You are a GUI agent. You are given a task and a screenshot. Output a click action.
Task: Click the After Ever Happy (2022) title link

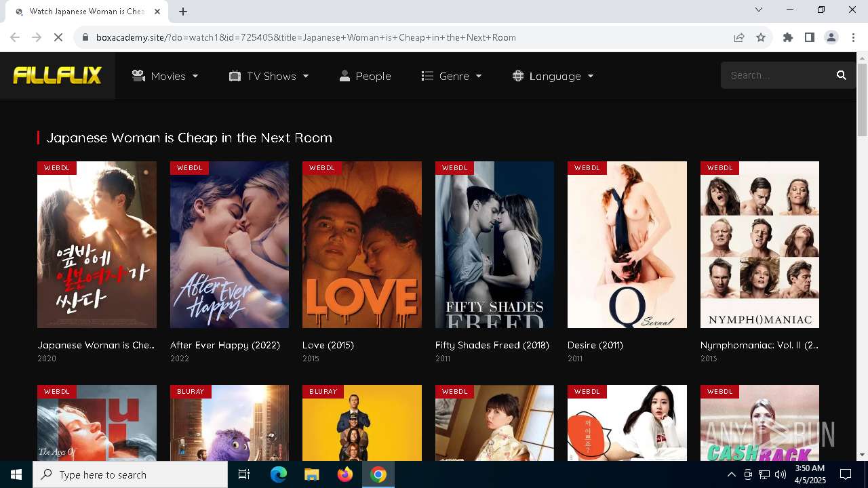(225, 345)
